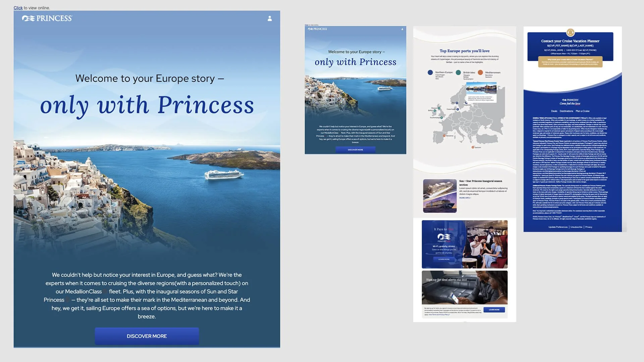Follow the 'Click' to view online link
Image resolution: width=644 pixels, height=362 pixels.
point(18,8)
